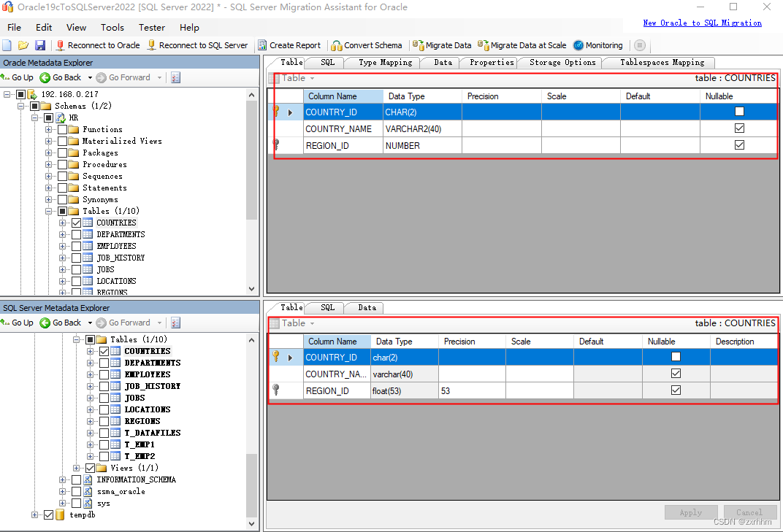The image size is (783, 532).
Task: Switch to Storage Options tab
Action: click(562, 62)
